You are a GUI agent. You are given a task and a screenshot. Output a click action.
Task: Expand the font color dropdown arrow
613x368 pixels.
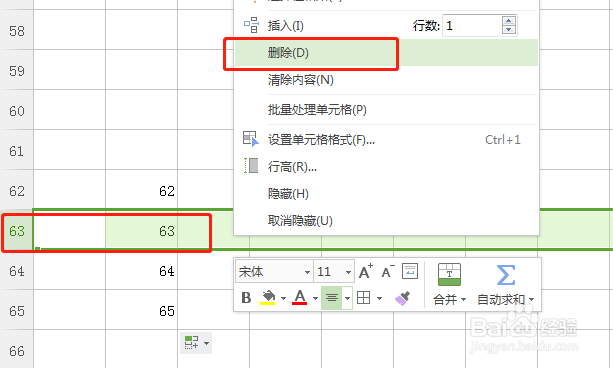[x=315, y=299]
